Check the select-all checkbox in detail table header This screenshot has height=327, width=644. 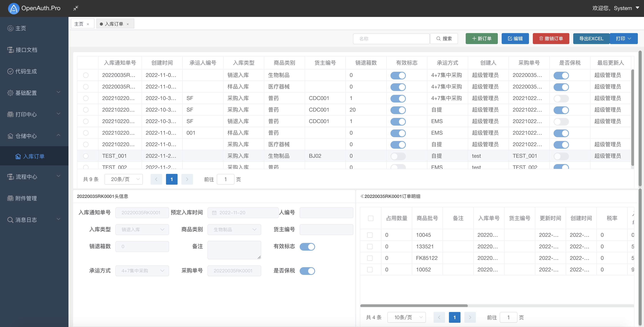point(370,218)
